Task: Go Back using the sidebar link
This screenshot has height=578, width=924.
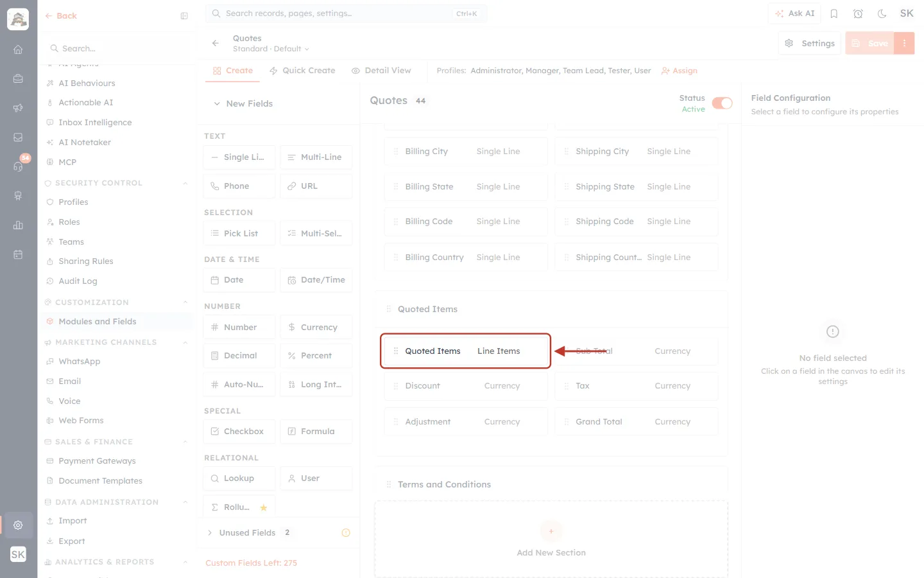Action: (x=61, y=16)
